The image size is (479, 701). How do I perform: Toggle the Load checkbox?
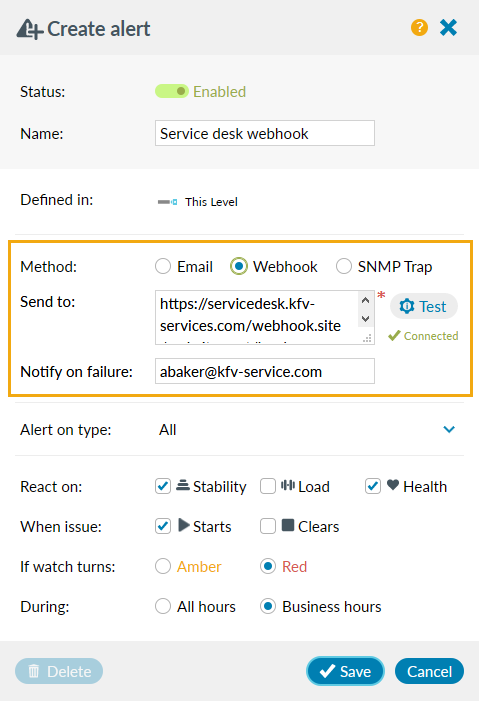(268, 486)
